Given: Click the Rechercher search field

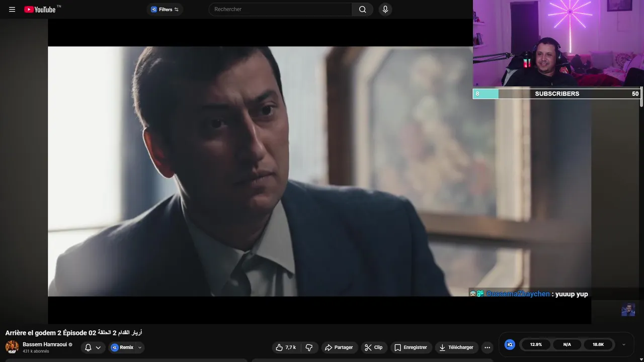Looking at the screenshot, I should (x=280, y=9).
